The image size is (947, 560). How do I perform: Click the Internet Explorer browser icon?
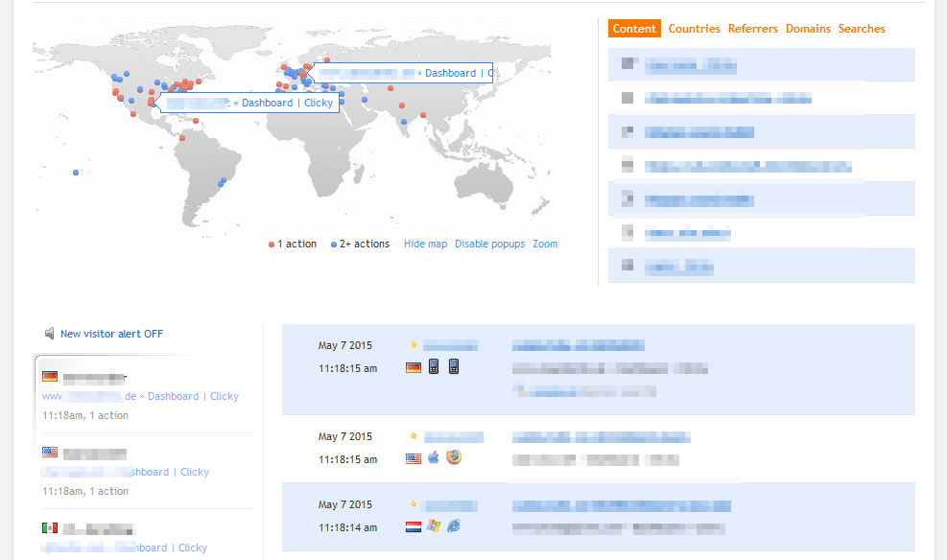click(x=454, y=526)
